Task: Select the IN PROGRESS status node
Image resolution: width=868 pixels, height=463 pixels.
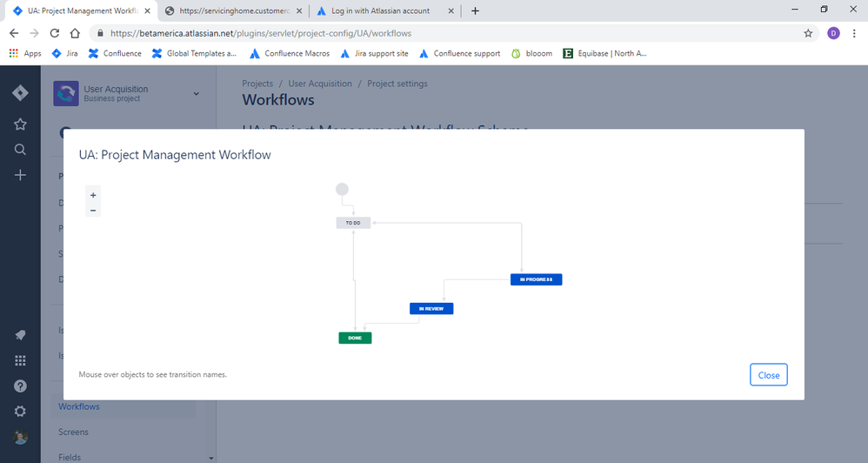Action: 536,279
